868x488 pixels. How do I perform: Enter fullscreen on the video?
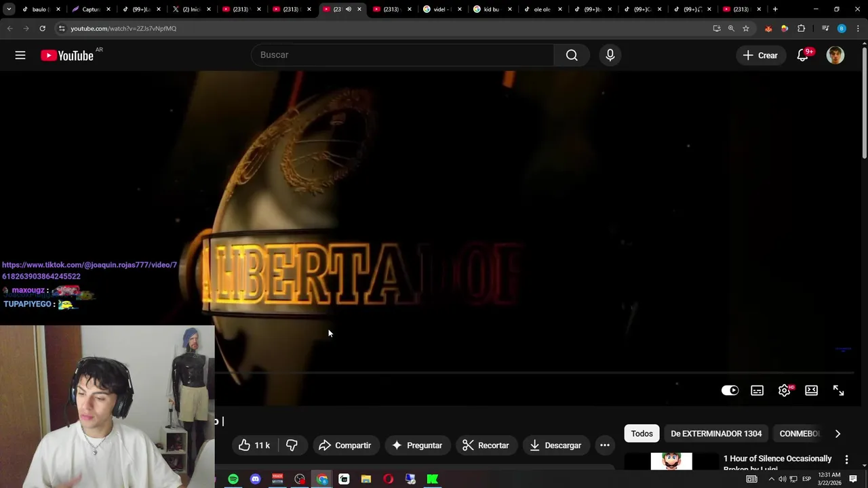click(x=838, y=390)
